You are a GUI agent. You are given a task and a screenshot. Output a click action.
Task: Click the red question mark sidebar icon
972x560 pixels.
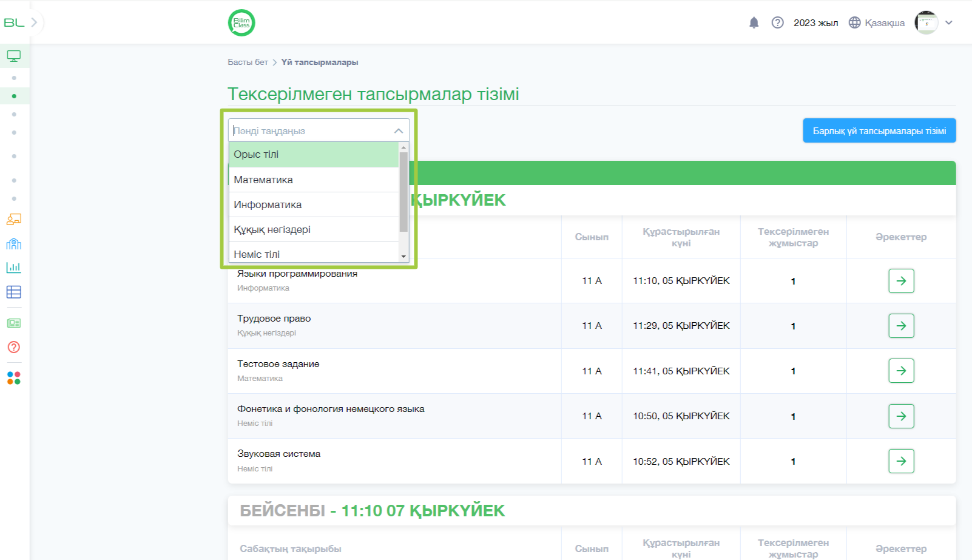coord(14,347)
